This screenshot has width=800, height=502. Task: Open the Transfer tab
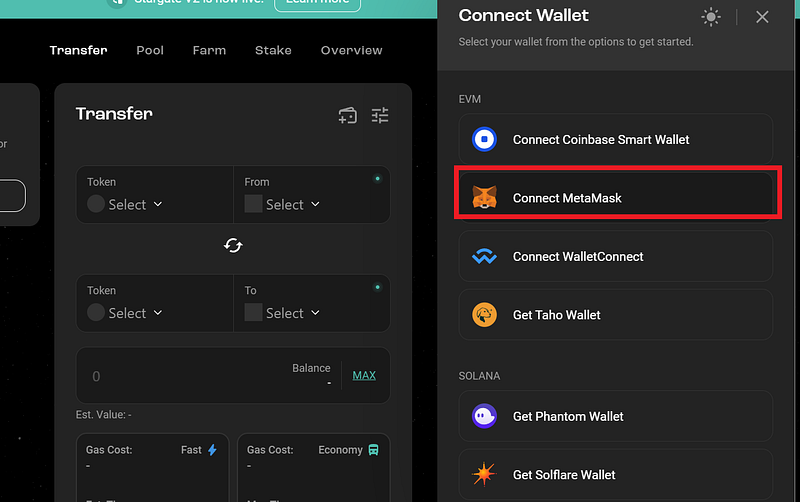coord(78,50)
